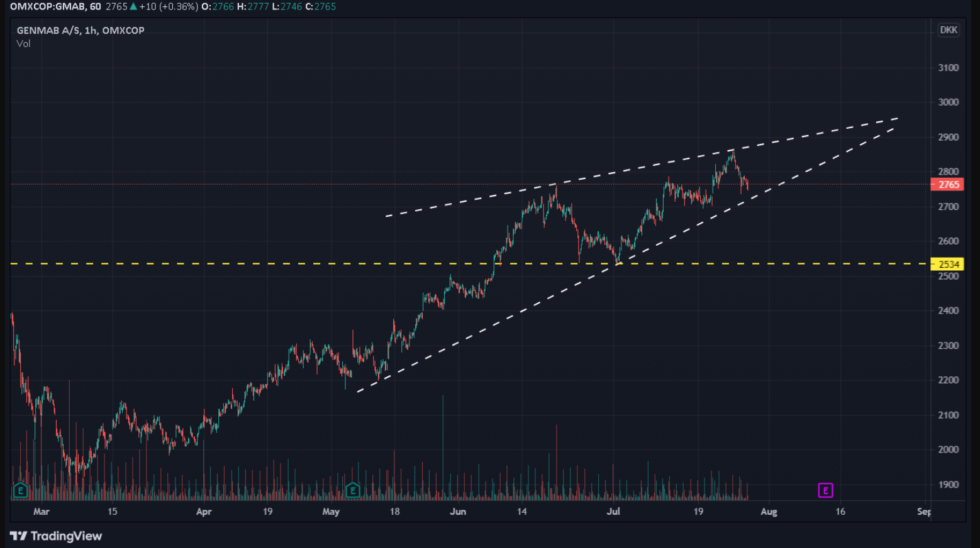
Task: Click the green earnings E marker near May
Action: tap(352, 490)
